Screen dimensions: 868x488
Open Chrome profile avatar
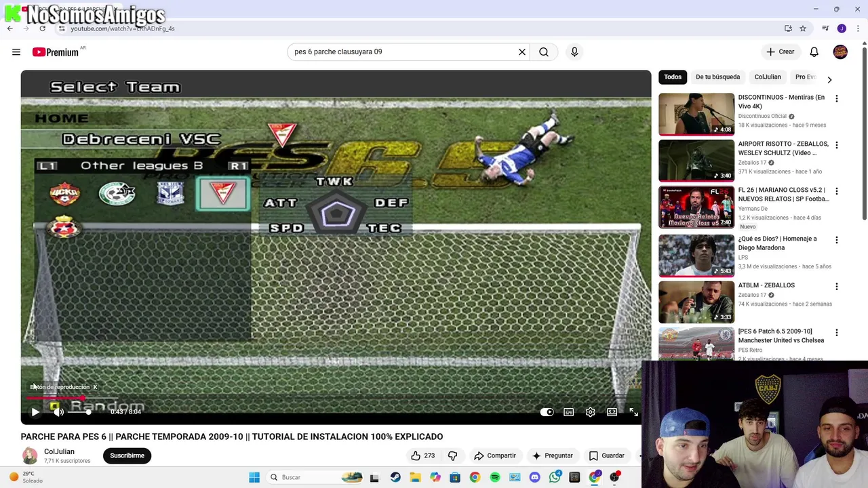[x=842, y=28]
